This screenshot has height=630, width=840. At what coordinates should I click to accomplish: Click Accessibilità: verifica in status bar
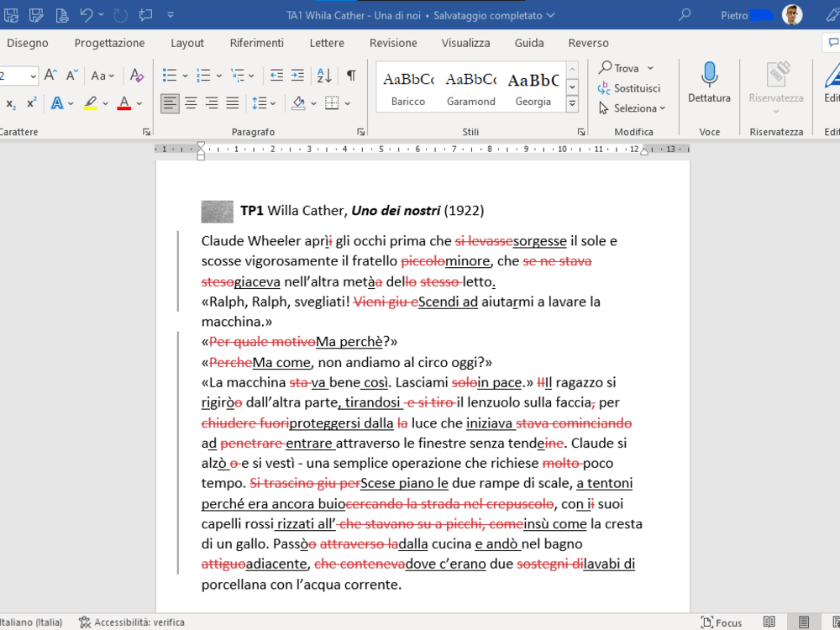coord(132,622)
